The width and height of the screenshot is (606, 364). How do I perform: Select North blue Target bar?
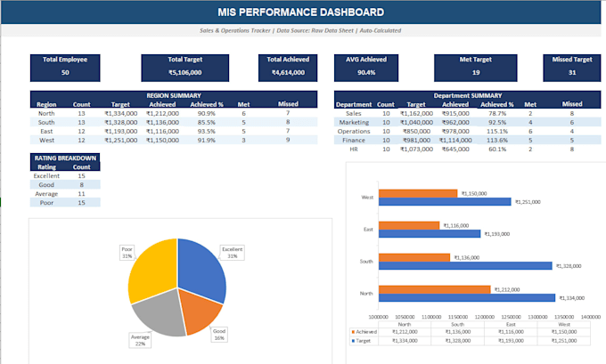[467, 297]
